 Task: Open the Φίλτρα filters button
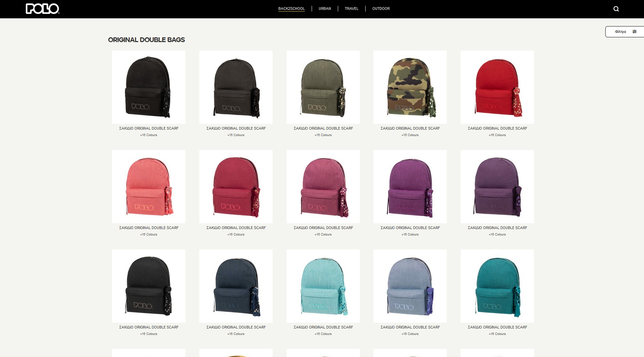point(625,32)
